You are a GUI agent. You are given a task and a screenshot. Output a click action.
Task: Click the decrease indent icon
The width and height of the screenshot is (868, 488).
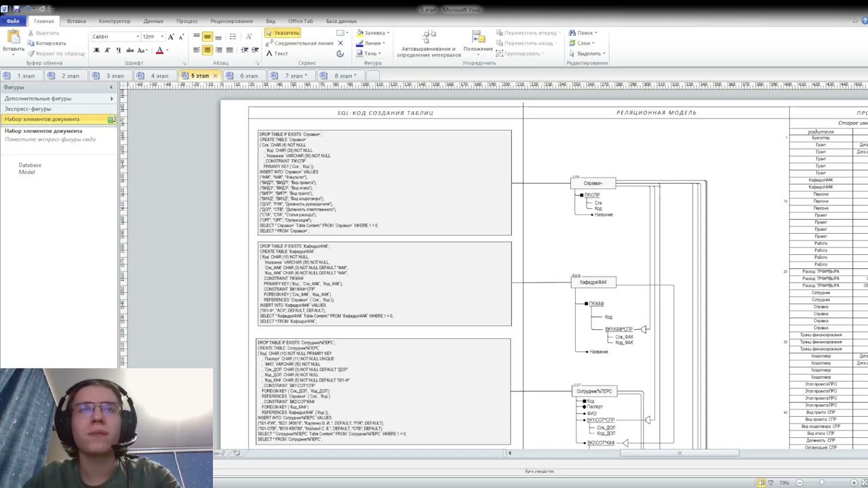(245, 50)
